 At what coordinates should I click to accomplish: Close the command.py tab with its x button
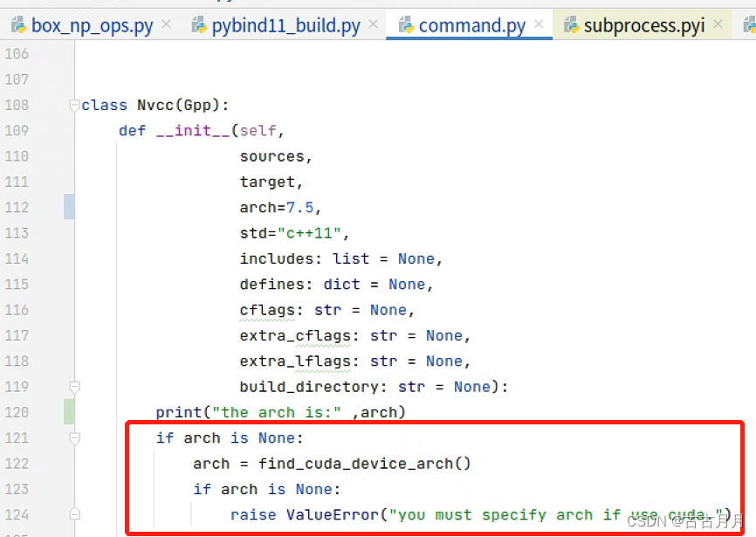point(541,24)
